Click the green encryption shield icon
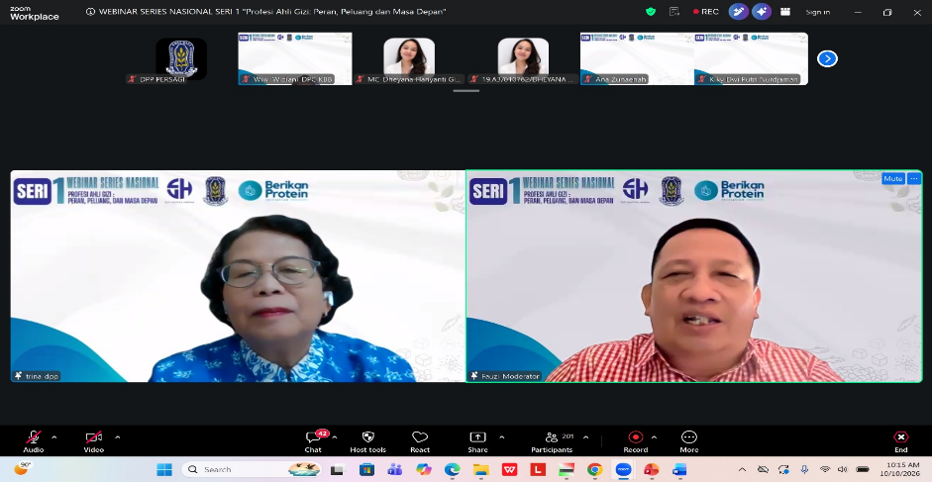This screenshot has width=932, height=482. (x=651, y=12)
